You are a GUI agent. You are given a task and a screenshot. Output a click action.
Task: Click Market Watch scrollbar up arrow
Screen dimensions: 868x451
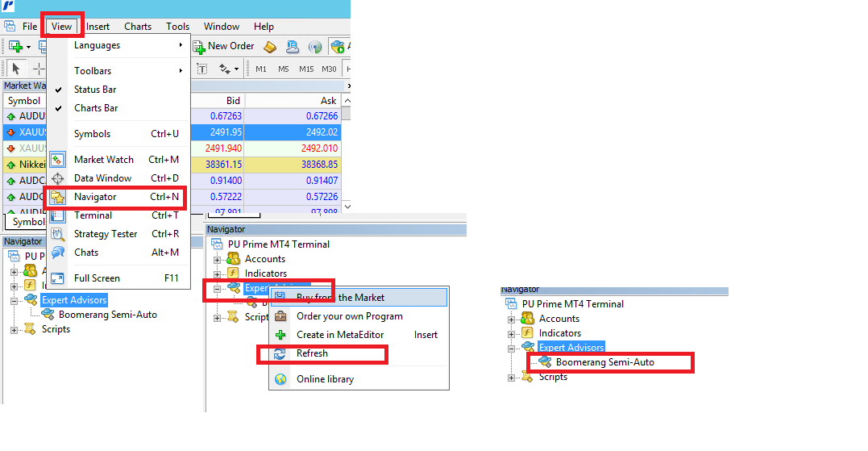tap(347, 101)
